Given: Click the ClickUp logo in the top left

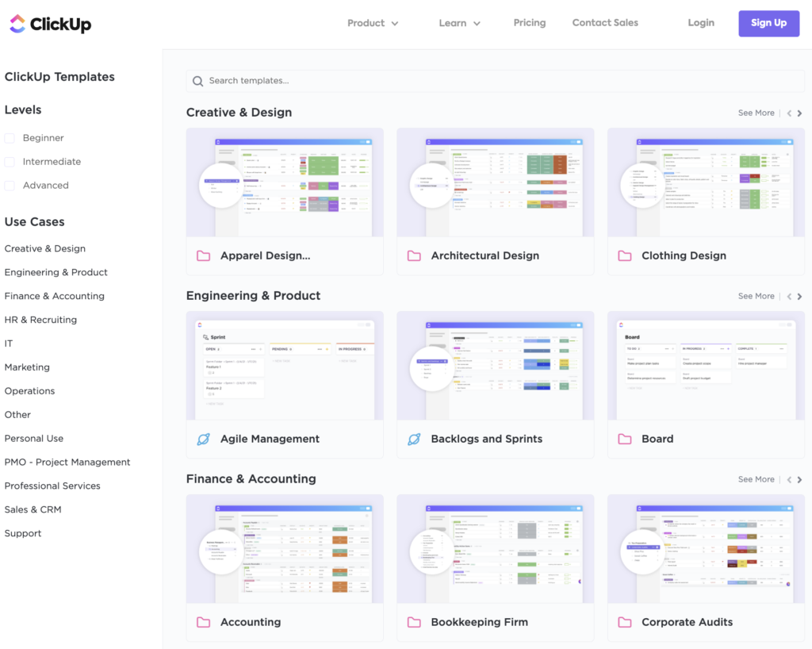Looking at the screenshot, I should [49, 24].
